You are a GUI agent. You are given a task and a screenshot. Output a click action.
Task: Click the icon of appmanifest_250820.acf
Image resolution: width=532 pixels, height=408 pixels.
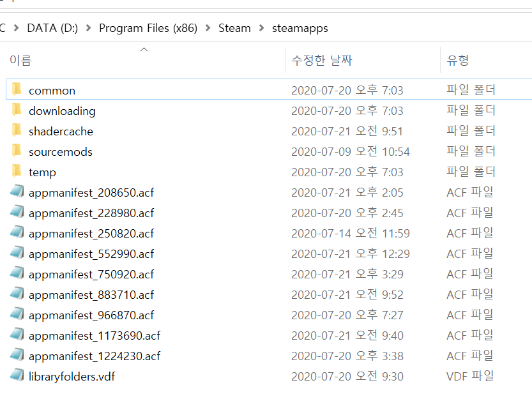[17, 232]
